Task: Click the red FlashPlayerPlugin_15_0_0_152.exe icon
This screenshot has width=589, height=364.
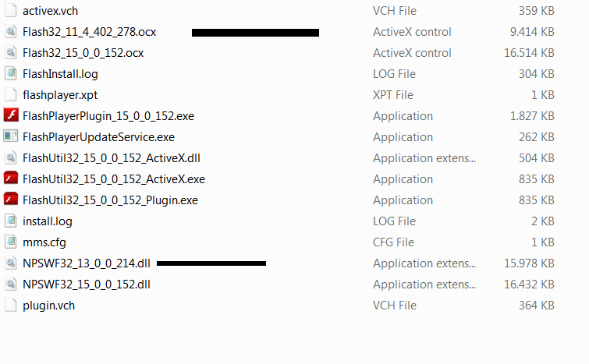Action: click(11, 115)
